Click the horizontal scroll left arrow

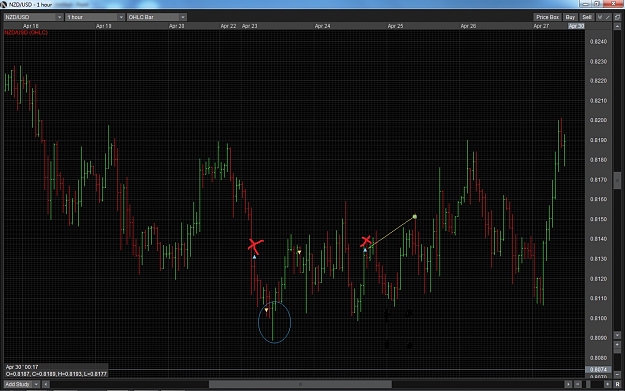coord(46,384)
